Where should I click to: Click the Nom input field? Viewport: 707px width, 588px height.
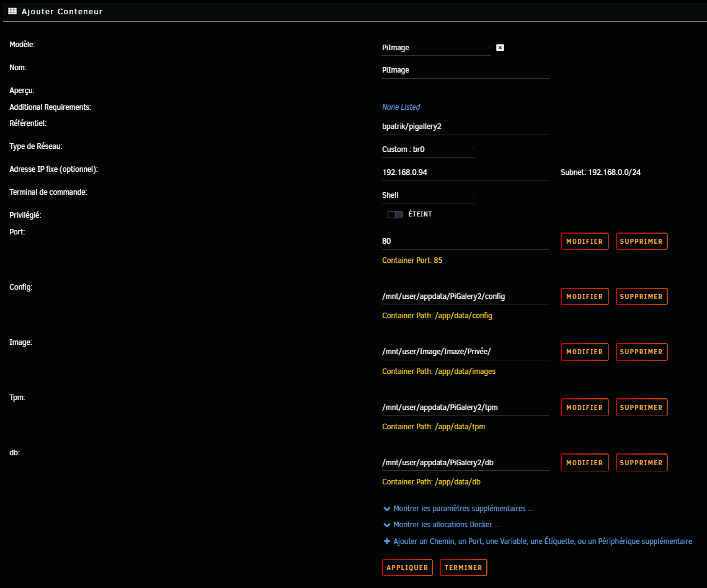click(x=465, y=69)
